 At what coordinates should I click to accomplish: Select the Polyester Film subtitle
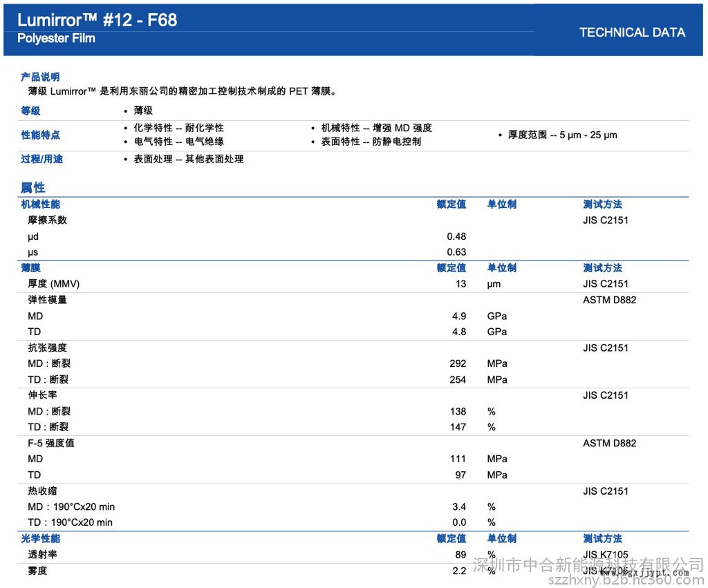point(56,39)
